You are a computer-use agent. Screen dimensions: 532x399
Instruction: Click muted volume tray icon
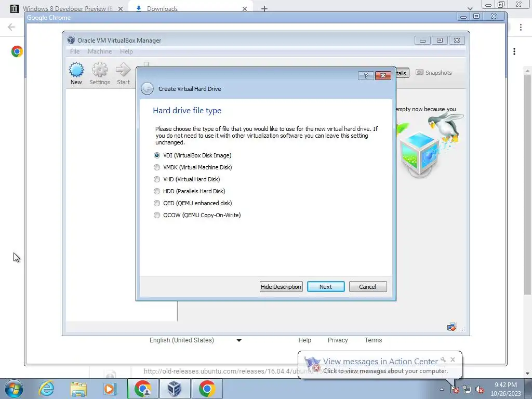pos(479,390)
